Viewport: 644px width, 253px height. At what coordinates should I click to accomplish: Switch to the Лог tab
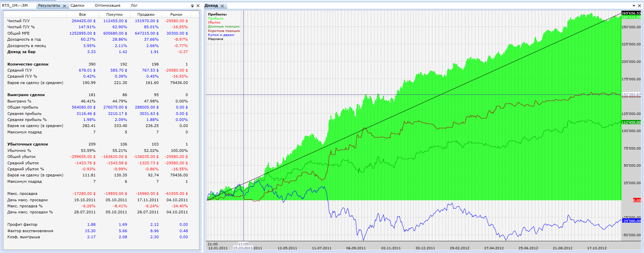coord(134,5)
